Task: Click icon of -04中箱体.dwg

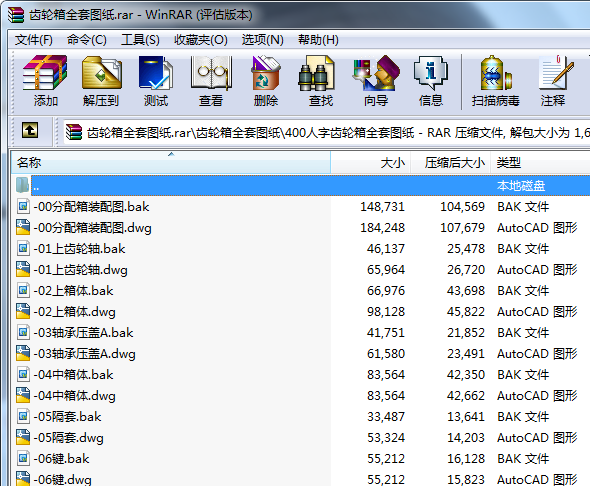Action: click(x=23, y=396)
